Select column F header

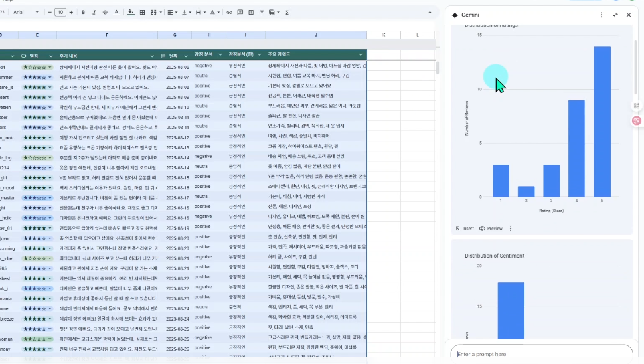(107, 35)
